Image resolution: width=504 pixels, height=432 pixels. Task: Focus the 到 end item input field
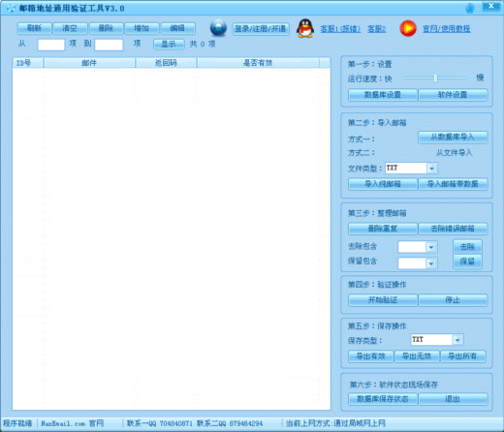pyautogui.click(x=109, y=45)
